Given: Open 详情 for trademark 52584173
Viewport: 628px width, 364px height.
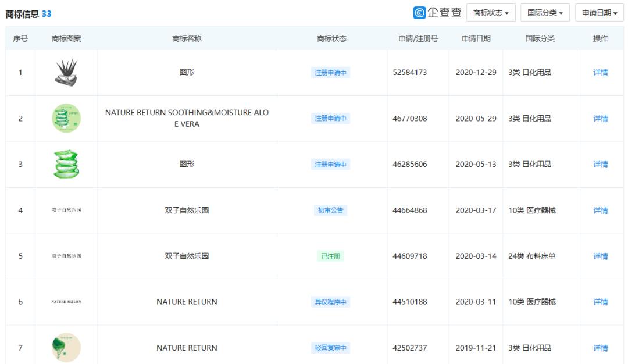Looking at the screenshot, I should click(x=600, y=72).
